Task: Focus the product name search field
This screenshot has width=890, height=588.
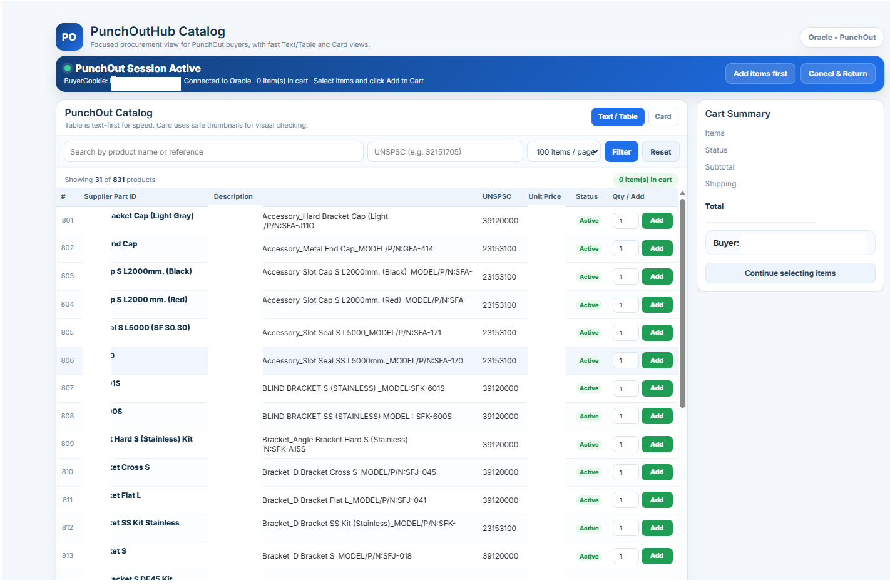Action: 213,151
